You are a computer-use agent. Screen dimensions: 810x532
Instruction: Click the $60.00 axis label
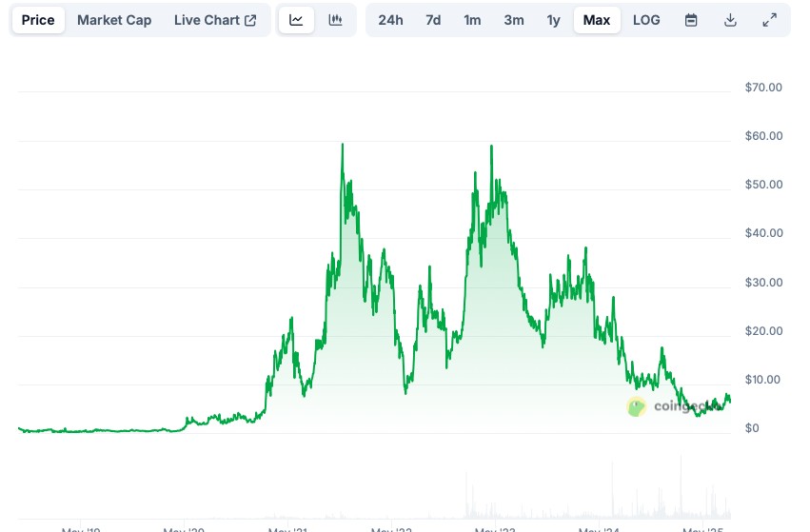[x=763, y=136]
